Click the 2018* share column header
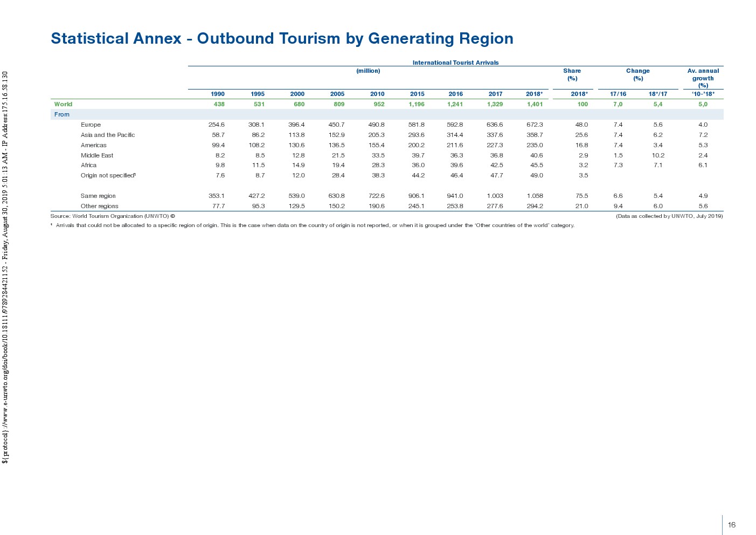Viewport: 756px width, 535px height. coord(579,94)
